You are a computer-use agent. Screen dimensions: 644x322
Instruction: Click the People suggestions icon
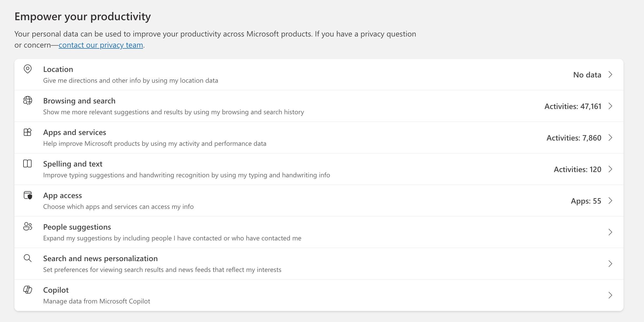28,227
